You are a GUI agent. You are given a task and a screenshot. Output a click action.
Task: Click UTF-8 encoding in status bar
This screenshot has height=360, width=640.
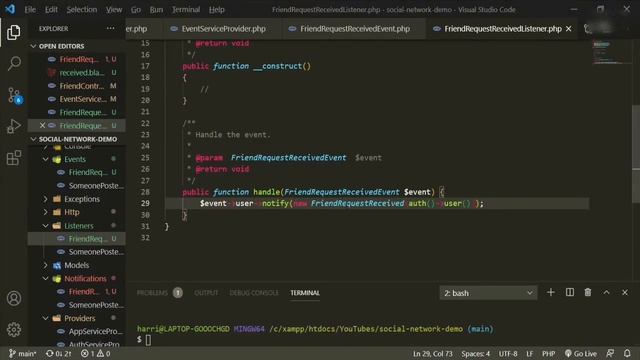[x=508, y=353]
